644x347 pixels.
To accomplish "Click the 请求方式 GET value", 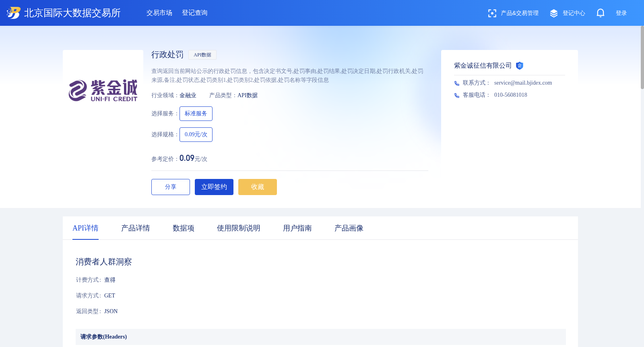I will click(x=109, y=296).
